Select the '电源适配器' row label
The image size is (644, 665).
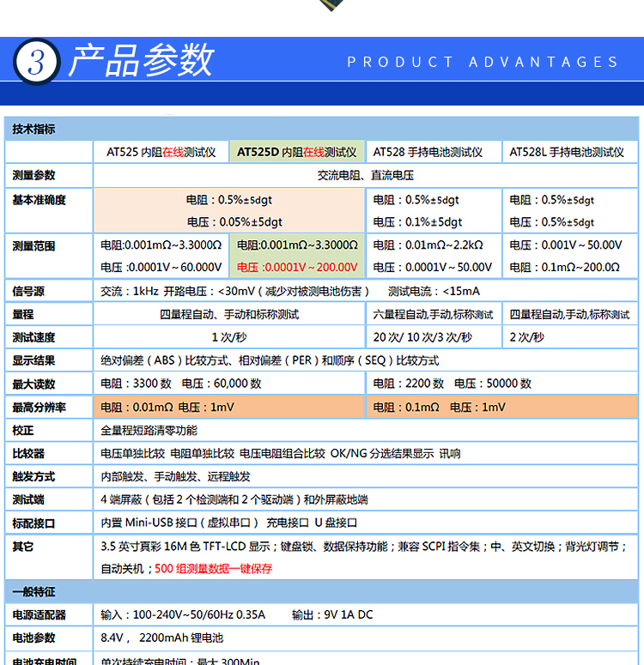[39, 614]
